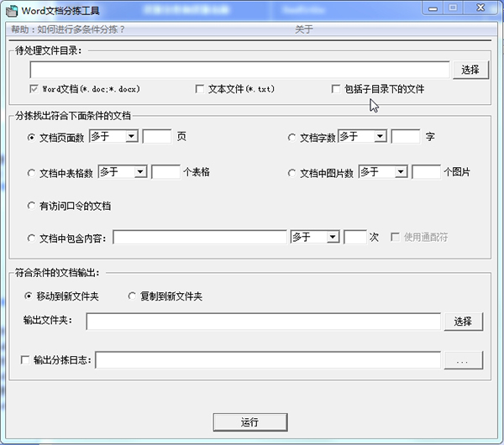Viewport: 504px width, 445px height.
Task: Select the 文档页面数 radio button
Action: point(31,138)
